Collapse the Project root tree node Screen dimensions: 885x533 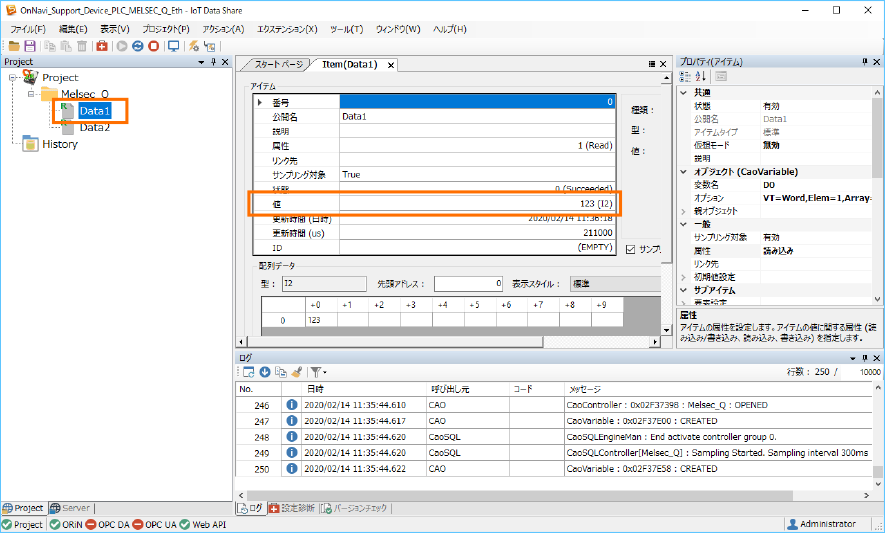(12, 77)
